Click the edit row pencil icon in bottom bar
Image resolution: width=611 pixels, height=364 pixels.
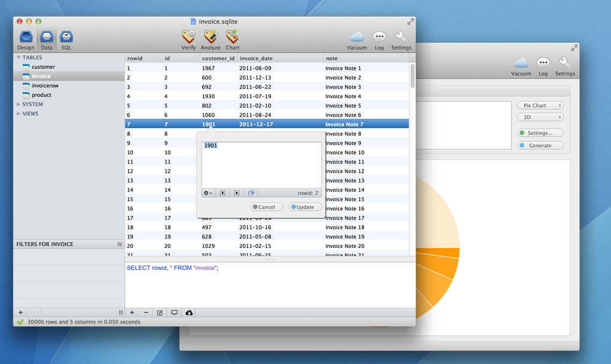(160, 313)
